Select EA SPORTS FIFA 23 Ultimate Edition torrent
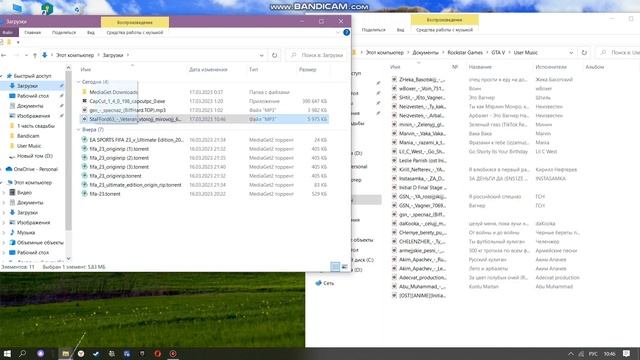Screen dimensions: 640x360 point(203,140)
